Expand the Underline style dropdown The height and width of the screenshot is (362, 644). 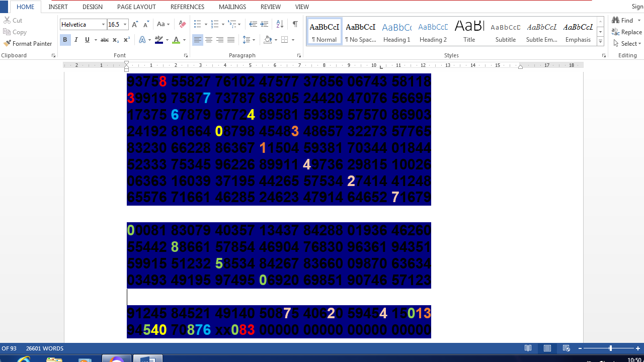point(95,40)
